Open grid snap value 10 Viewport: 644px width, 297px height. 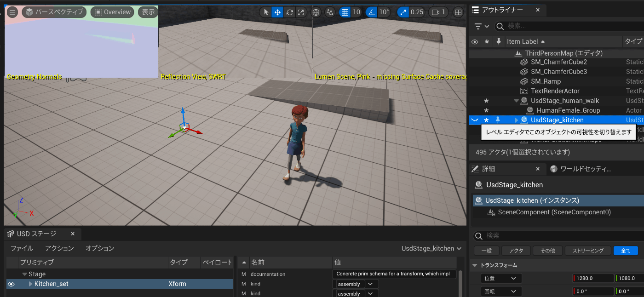pos(356,12)
